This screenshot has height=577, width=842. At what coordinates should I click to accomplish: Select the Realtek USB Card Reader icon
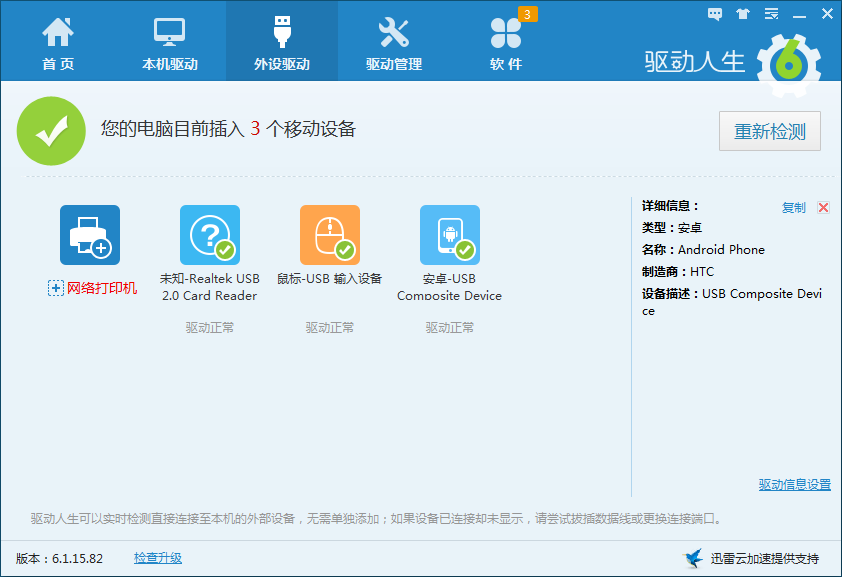[x=209, y=235]
